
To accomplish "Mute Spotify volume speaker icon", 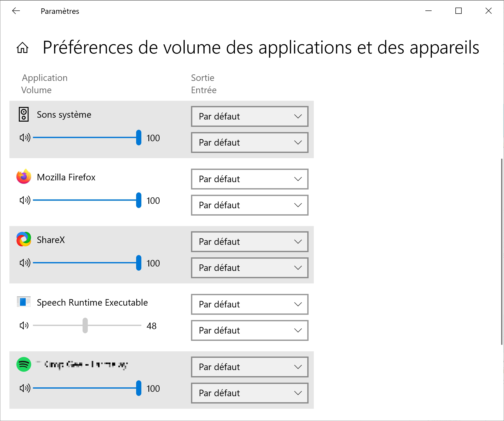I will (25, 388).
